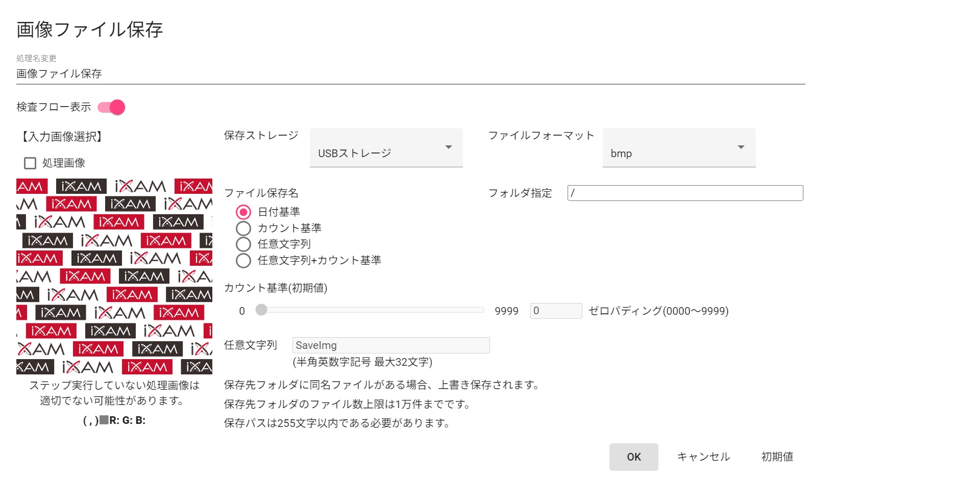Viewport: 980px width, 480px height.
Task: Click the OK button
Action: pyautogui.click(x=633, y=457)
